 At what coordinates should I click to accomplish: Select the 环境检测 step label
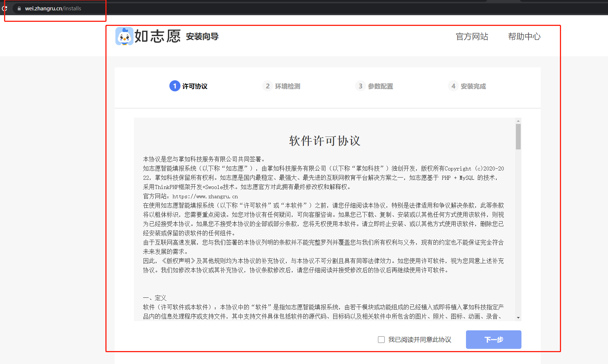click(x=288, y=86)
